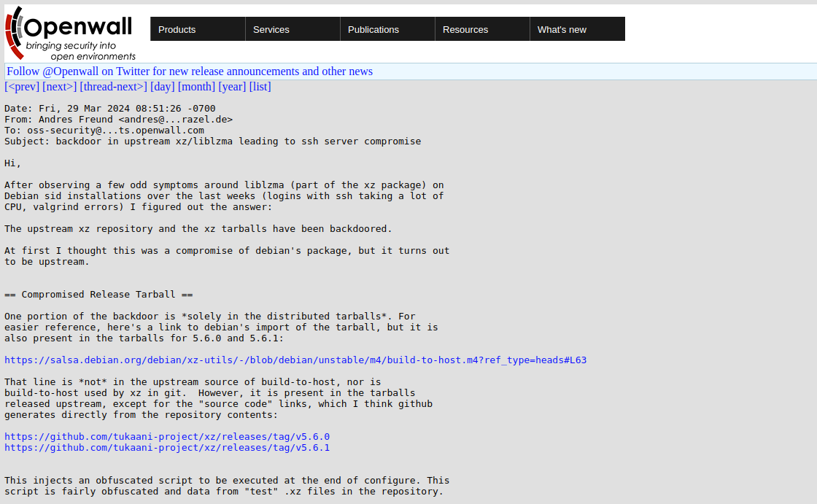The width and height of the screenshot is (817, 504).
Task: Open the [list] archive link
Action: 260,87
